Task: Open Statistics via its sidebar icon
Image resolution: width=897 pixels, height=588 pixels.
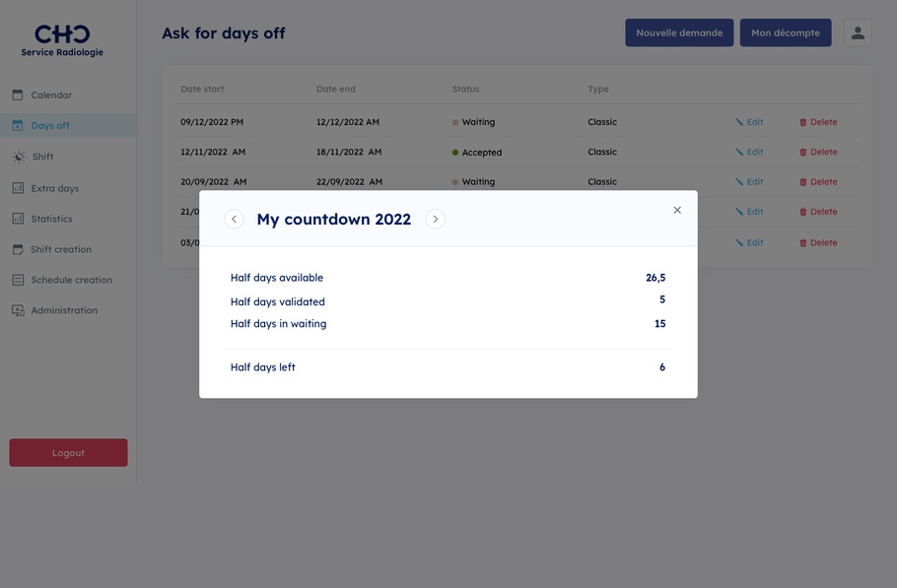Action: pos(18,219)
